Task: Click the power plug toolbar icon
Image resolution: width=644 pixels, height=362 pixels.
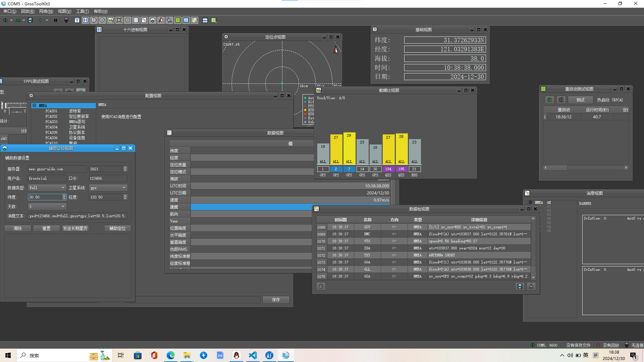Action: point(66,20)
